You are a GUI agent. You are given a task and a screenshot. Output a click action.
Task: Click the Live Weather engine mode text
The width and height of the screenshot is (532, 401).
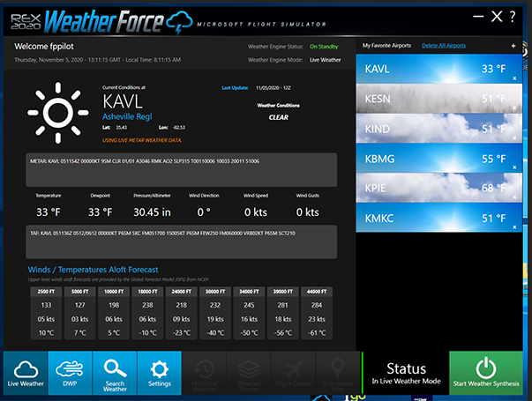click(x=325, y=60)
